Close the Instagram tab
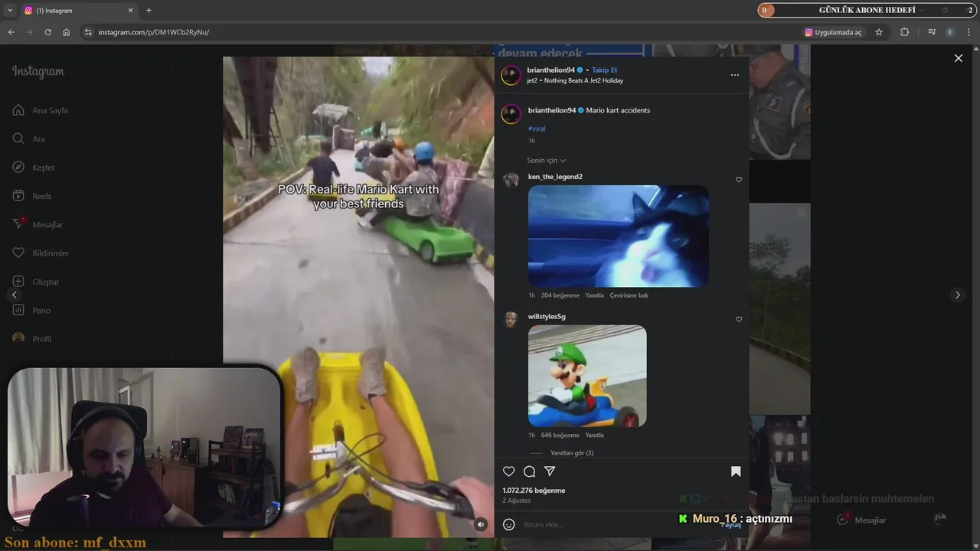The image size is (980, 551). coord(130,11)
